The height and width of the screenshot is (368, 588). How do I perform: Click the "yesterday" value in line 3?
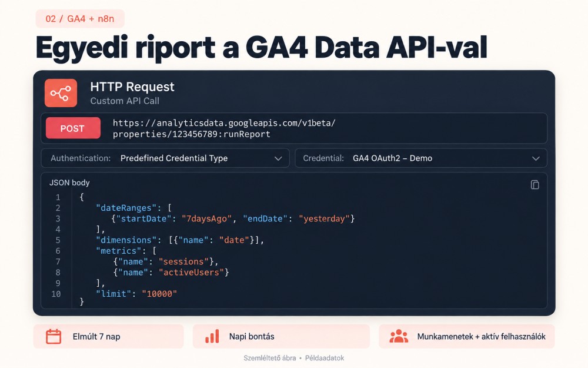324,218
